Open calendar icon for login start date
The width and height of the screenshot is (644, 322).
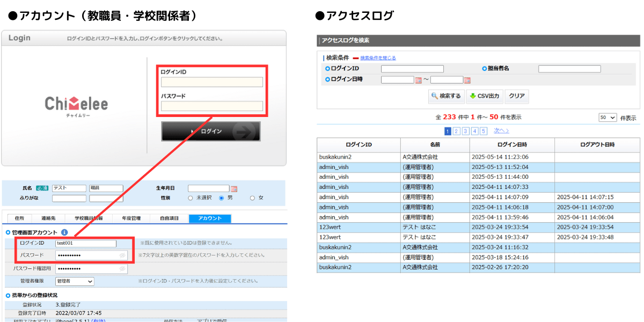pyautogui.click(x=419, y=80)
